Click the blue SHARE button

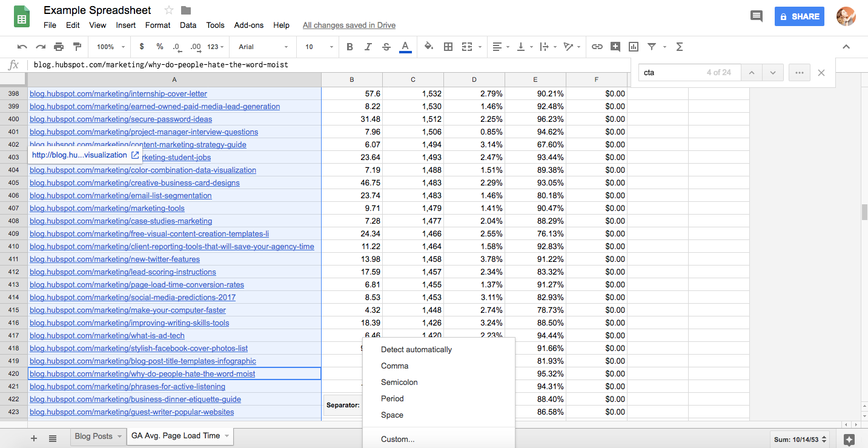click(x=799, y=16)
